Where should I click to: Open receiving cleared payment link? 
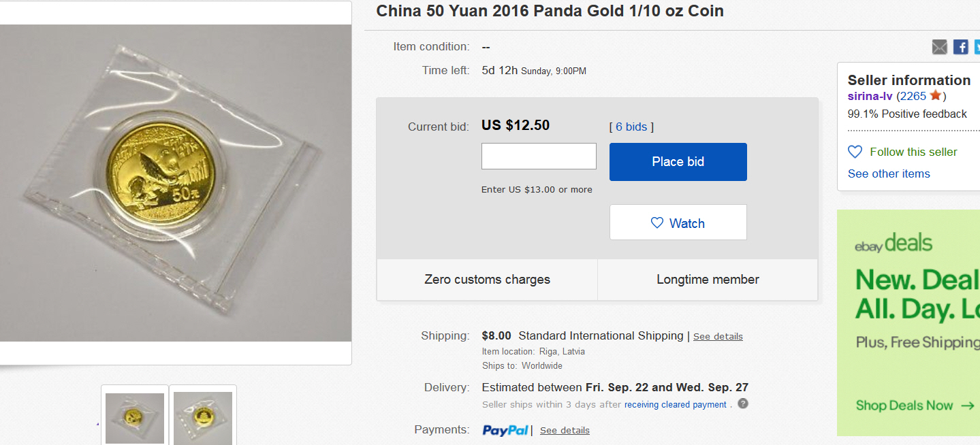[x=675, y=405]
